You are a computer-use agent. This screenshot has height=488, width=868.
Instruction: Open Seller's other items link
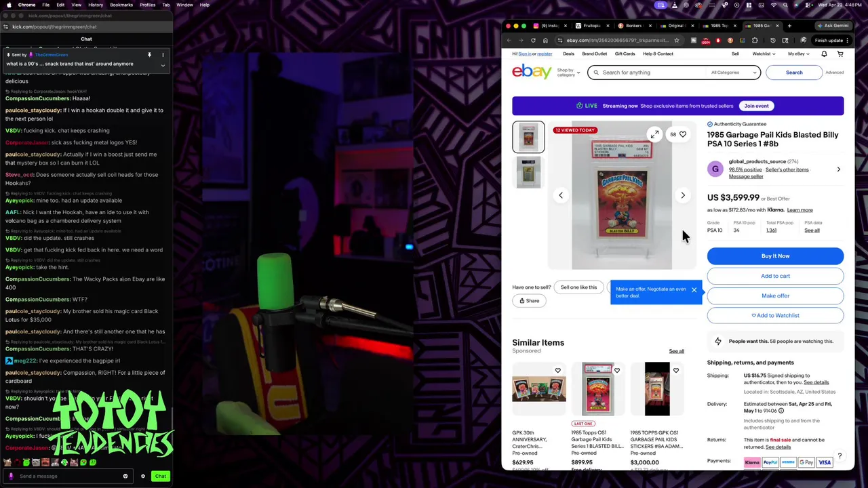[787, 169]
